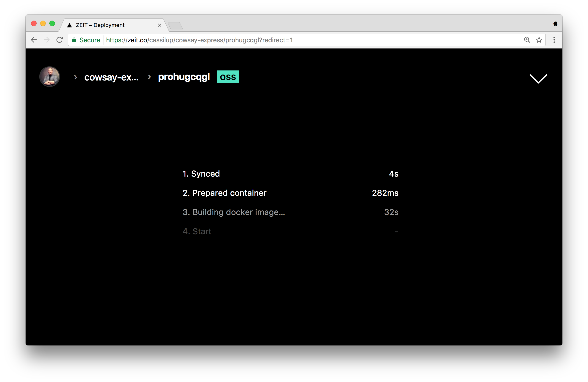588x382 pixels.
Task: Click the Building docker image step
Action: pos(233,212)
